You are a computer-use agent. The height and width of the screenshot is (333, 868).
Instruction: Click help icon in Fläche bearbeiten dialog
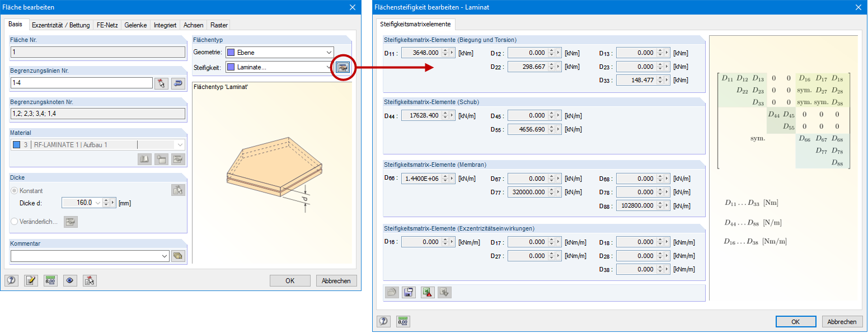[11, 281]
